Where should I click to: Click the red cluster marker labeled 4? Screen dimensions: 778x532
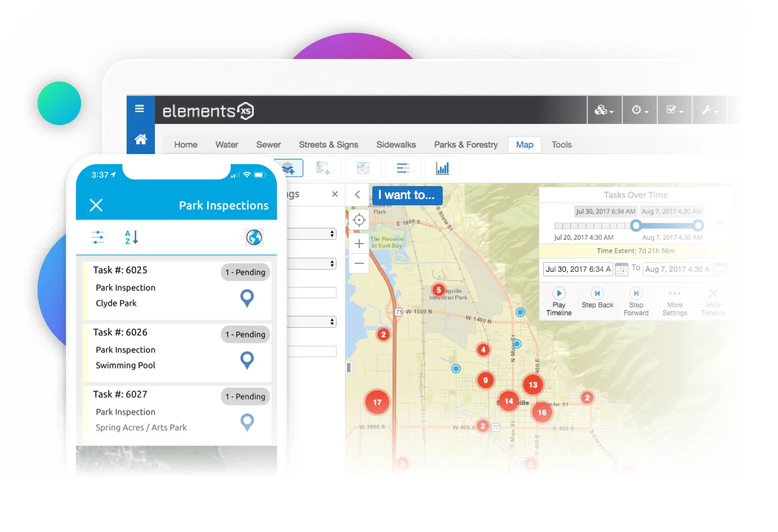pyautogui.click(x=483, y=350)
